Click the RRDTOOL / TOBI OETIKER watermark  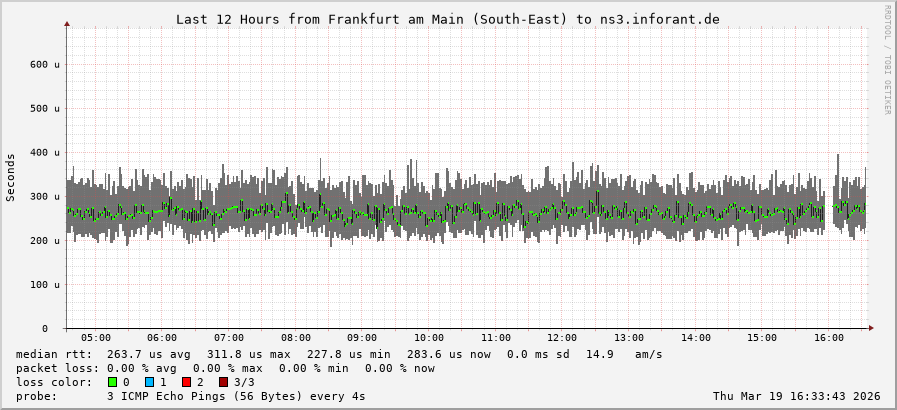click(x=887, y=58)
